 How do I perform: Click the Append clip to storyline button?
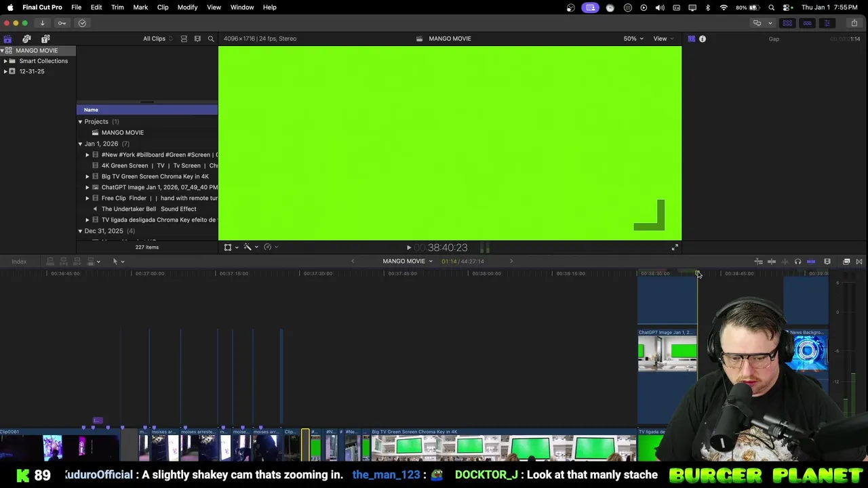point(77,262)
